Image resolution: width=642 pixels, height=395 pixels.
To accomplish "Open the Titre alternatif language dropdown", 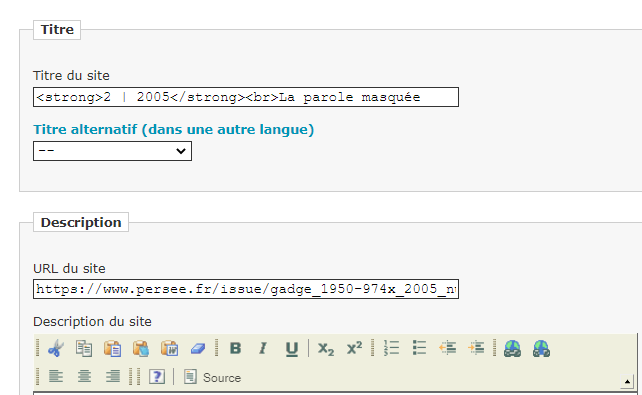I will [112, 151].
